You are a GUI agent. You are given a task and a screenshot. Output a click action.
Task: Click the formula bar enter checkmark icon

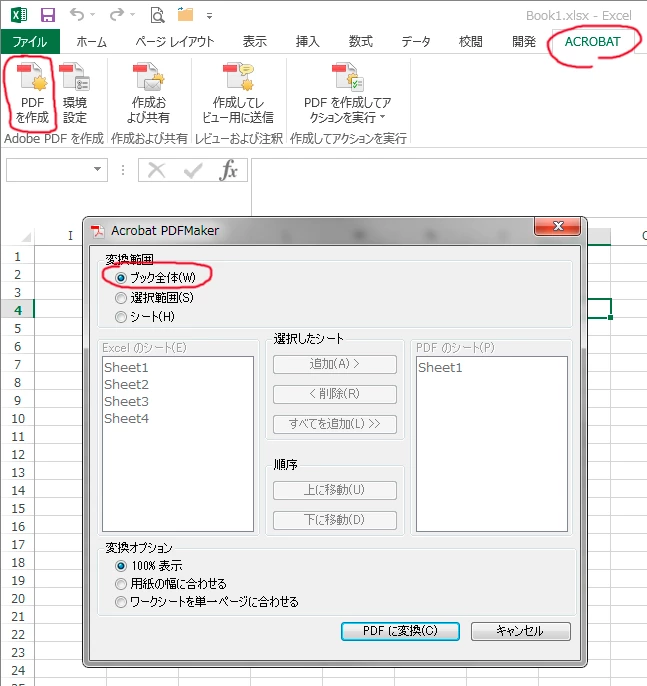click(192, 170)
